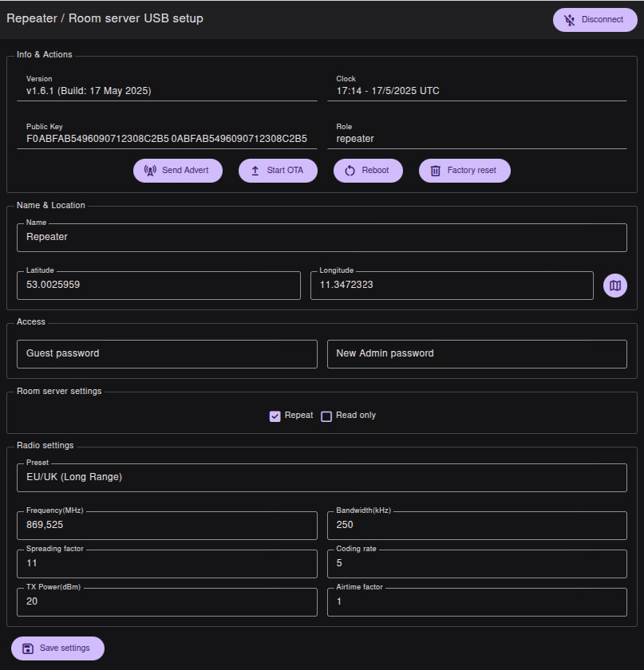Click the Bandwidth (kHz) field

click(476, 525)
